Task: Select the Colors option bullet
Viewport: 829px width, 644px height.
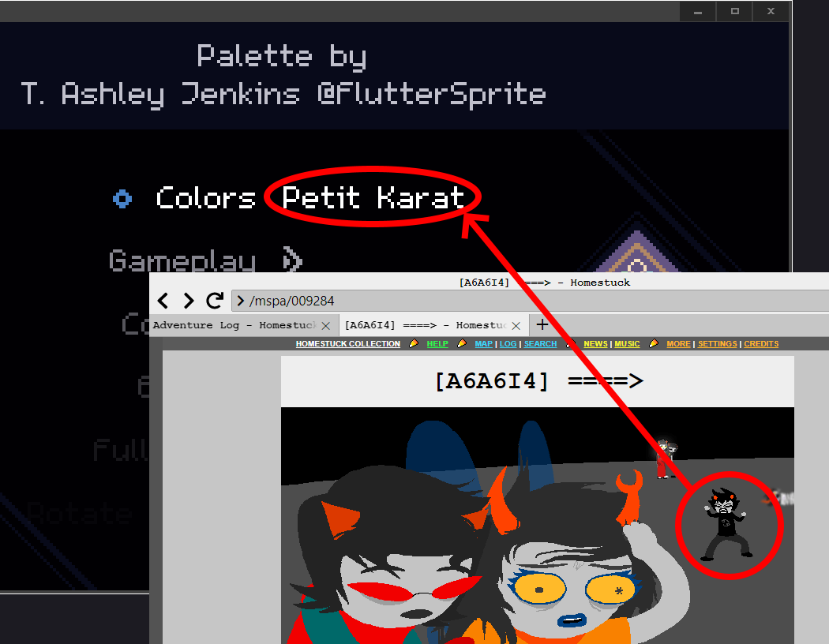Action: (x=122, y=198)
